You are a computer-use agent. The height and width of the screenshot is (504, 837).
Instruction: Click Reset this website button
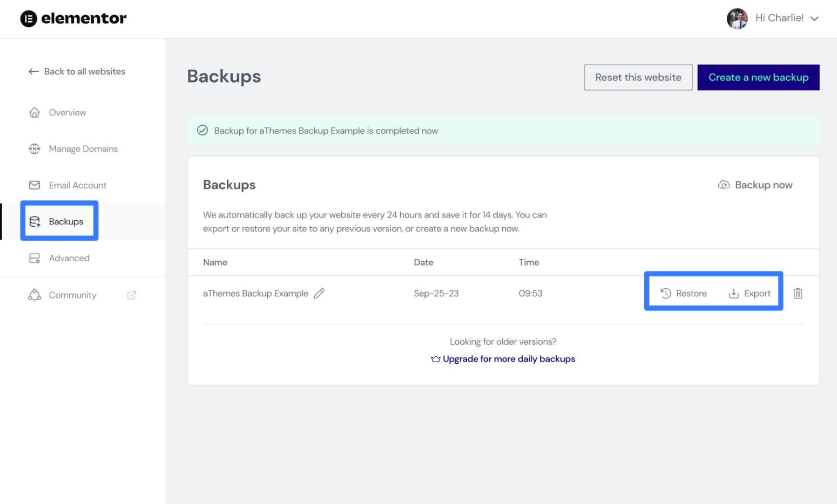[x=638, y=77]
